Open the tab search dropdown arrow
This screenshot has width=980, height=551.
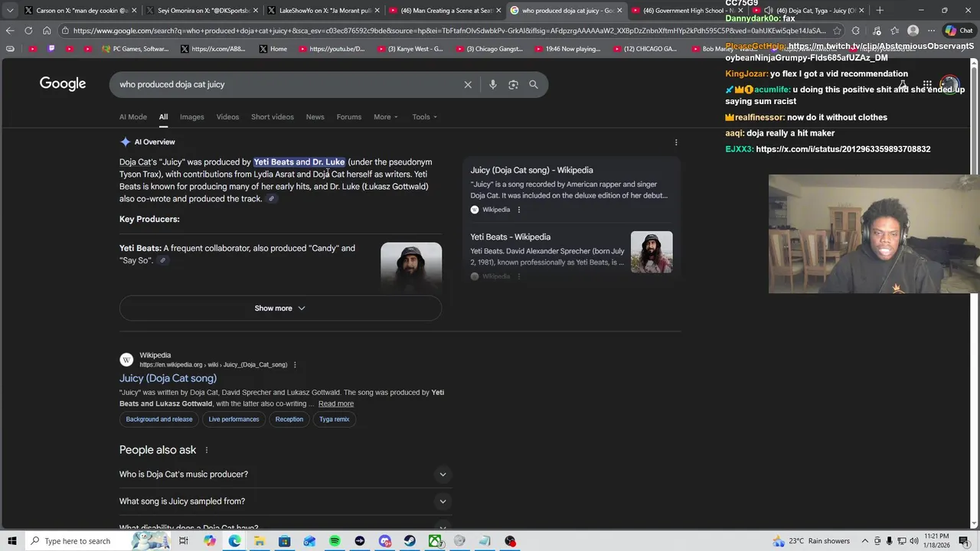(x=10, y=11)
